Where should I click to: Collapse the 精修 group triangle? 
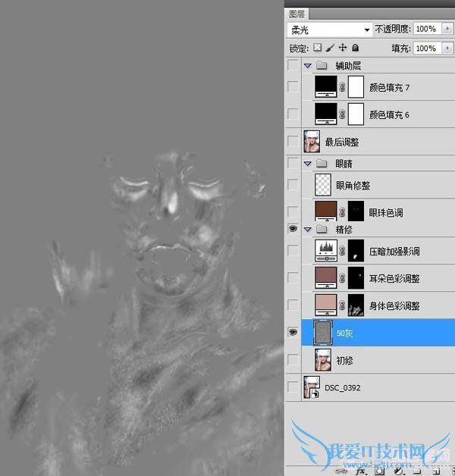tap(308, 229)
